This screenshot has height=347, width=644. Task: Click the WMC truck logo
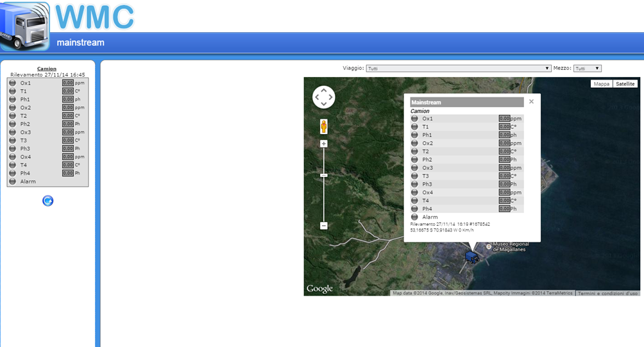(x=25, y=26)
